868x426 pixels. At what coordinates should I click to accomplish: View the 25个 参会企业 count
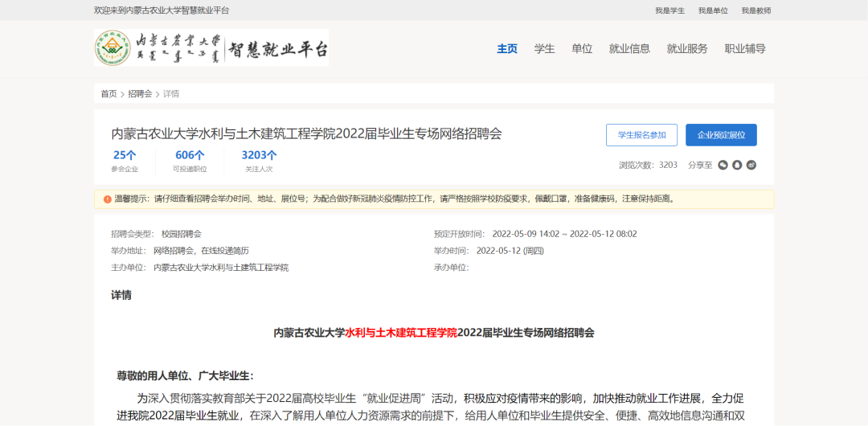pos(125,155)
